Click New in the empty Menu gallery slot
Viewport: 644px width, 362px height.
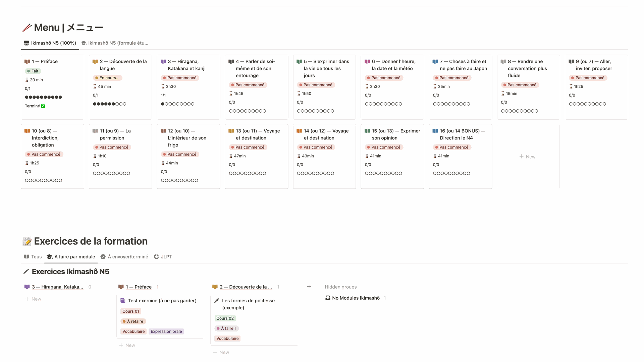coord(527,157)
